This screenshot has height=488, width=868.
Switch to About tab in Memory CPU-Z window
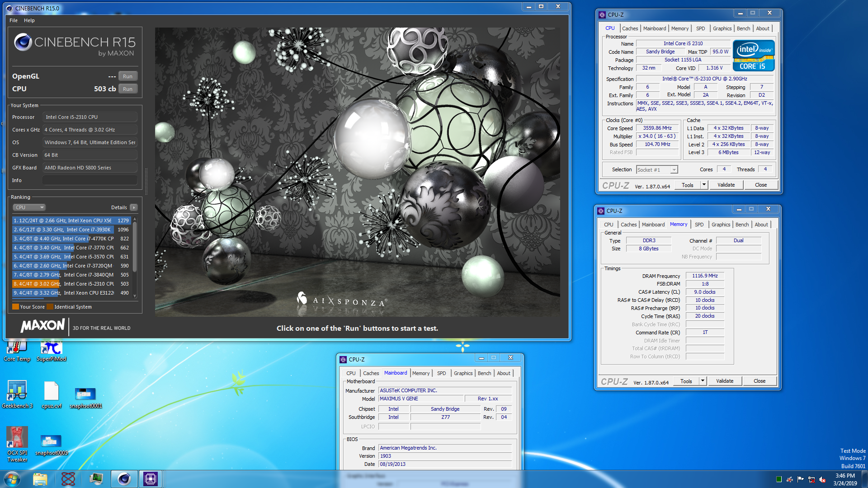coord(761,225)
